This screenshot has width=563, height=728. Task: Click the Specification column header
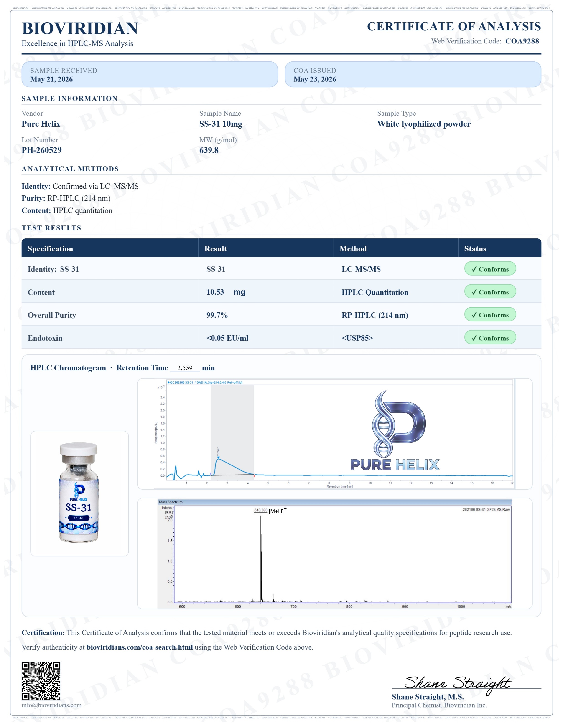click(x=50, y=249)
